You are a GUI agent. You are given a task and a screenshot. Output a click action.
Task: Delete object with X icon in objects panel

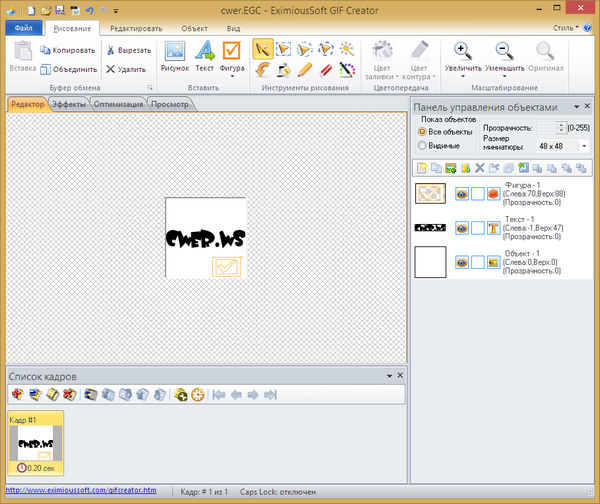coord(479,167)
